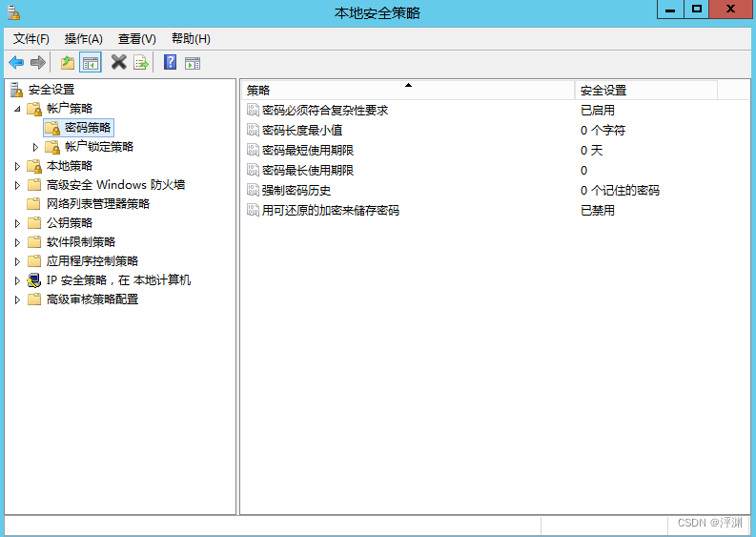Select the 本地策略 folder icon
This screenshot has height=537, width=756.
pos(34,166)
